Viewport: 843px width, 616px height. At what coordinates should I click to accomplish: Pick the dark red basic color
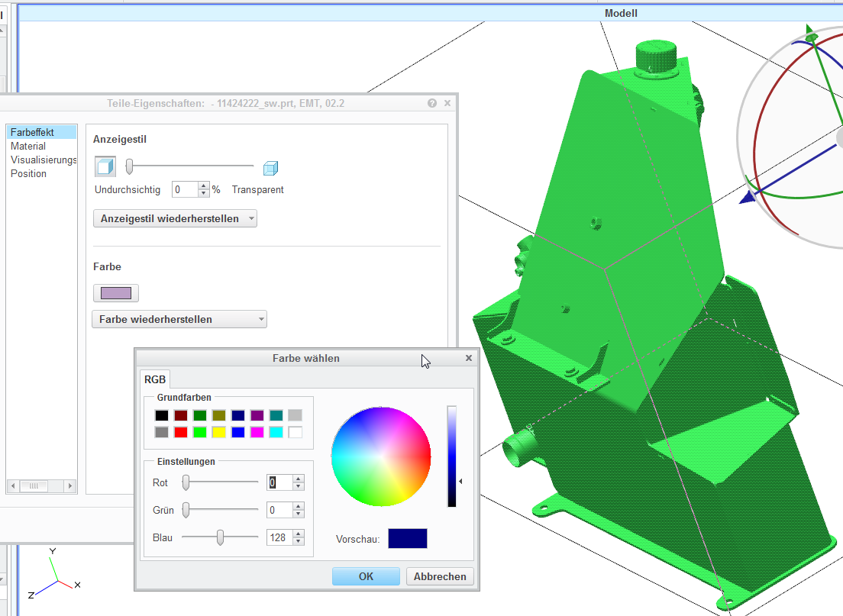181,415
